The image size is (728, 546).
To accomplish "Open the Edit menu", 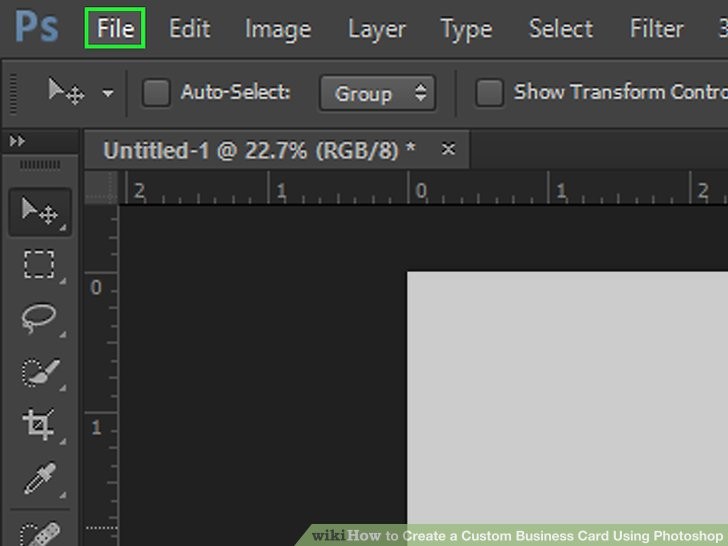I will [x=189, y=29].
